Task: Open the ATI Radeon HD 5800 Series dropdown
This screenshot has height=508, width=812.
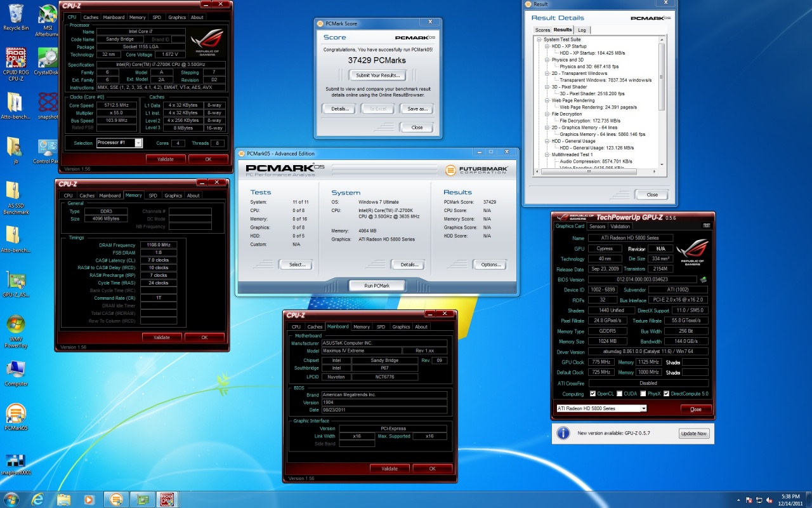Action: (x=643, y=408)
